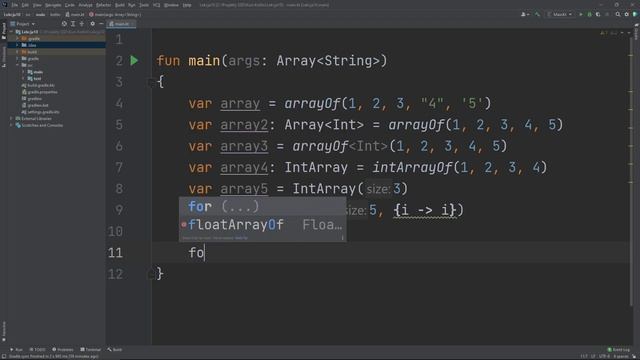Select settings.gradle.kts file in tree
This screenshot has width=640, height=360.
pyautogui.click(x=40, y=112)
